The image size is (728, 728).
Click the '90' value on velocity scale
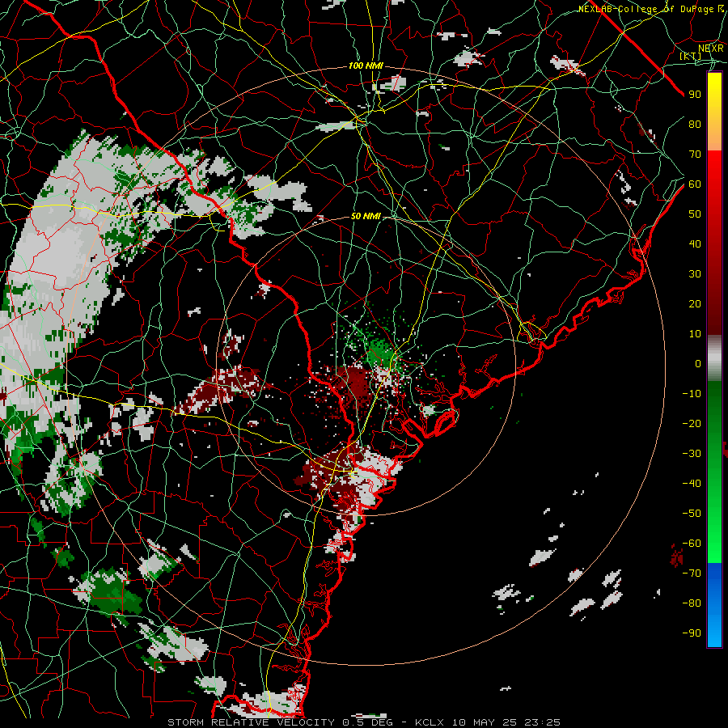tap(695, 95)
